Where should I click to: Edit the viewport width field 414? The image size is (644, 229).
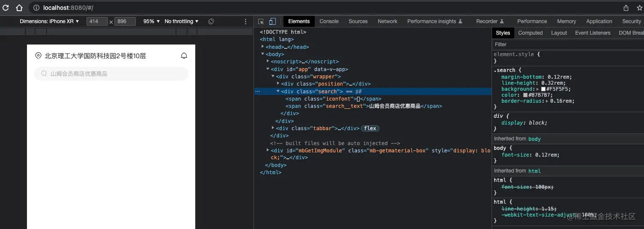point(97,21)
